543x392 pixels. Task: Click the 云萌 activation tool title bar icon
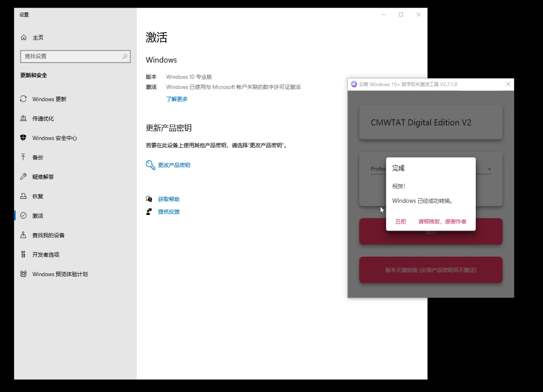(353, 84)
